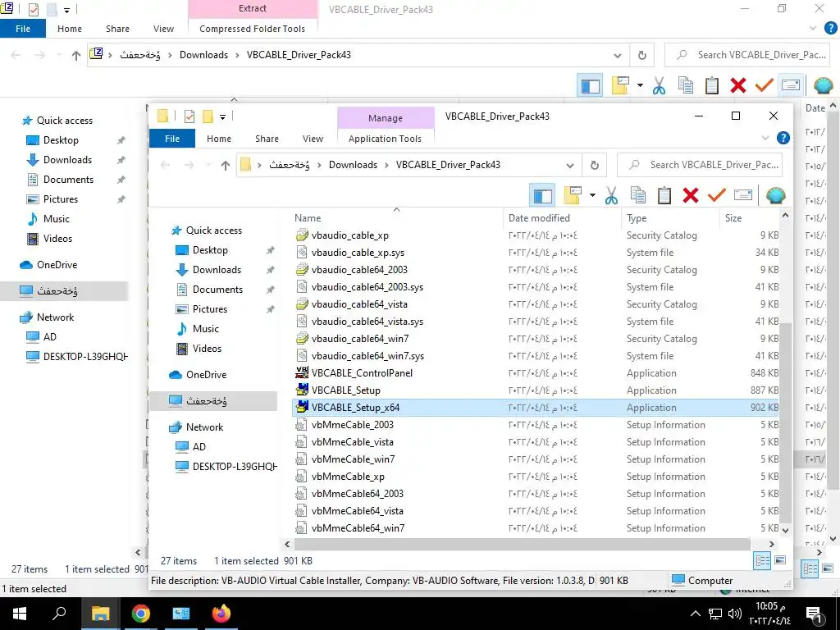Toggle preview pane icon in front window toolbar
Image resolution: width=840 pixels, height=630 pixels.
click(542, 195)
